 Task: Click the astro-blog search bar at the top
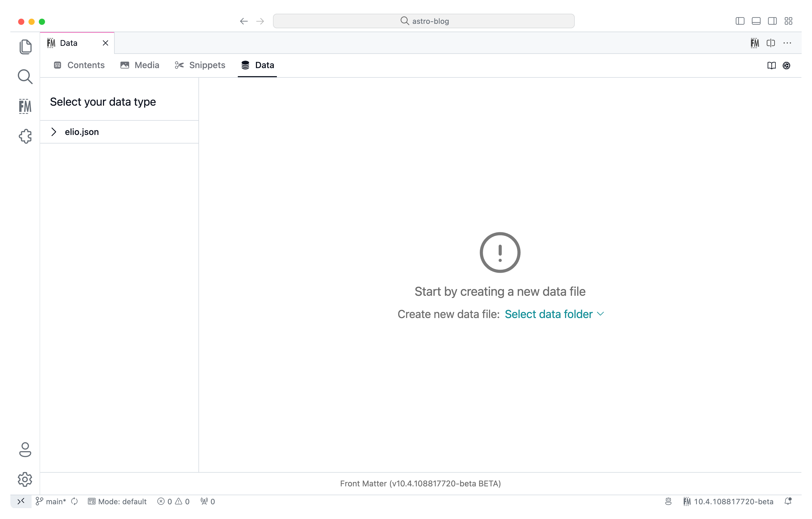coord(424,20)
